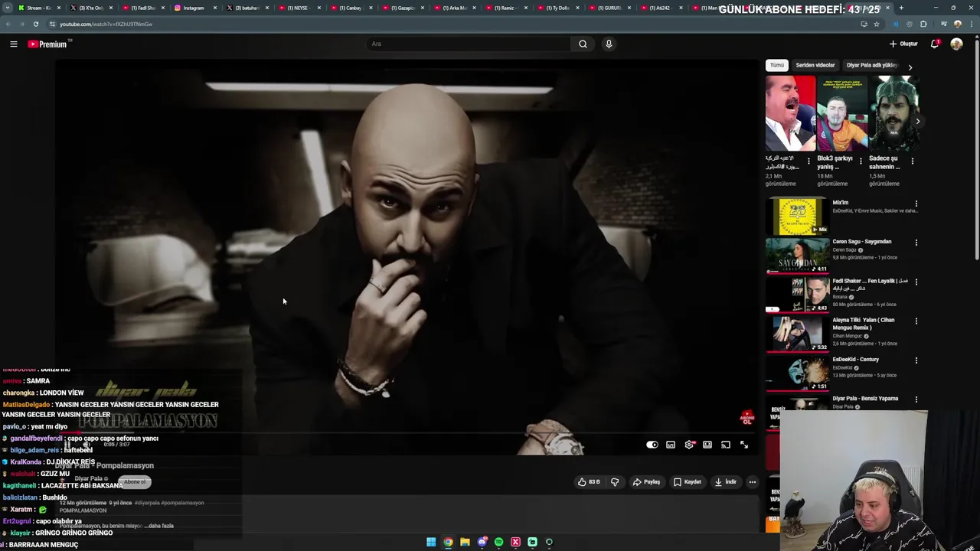This screenshot has height=551, width=980.
Task: Select the Tümü filter chip
Action: pyautogui.click(x=777, y=66)
